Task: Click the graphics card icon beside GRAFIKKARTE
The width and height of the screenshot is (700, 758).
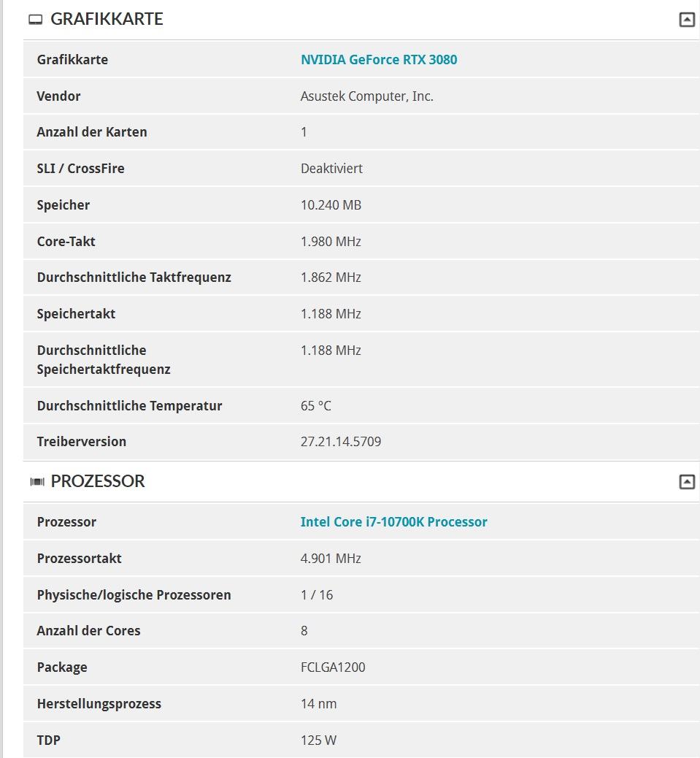Action: click(x=35, y=19)
